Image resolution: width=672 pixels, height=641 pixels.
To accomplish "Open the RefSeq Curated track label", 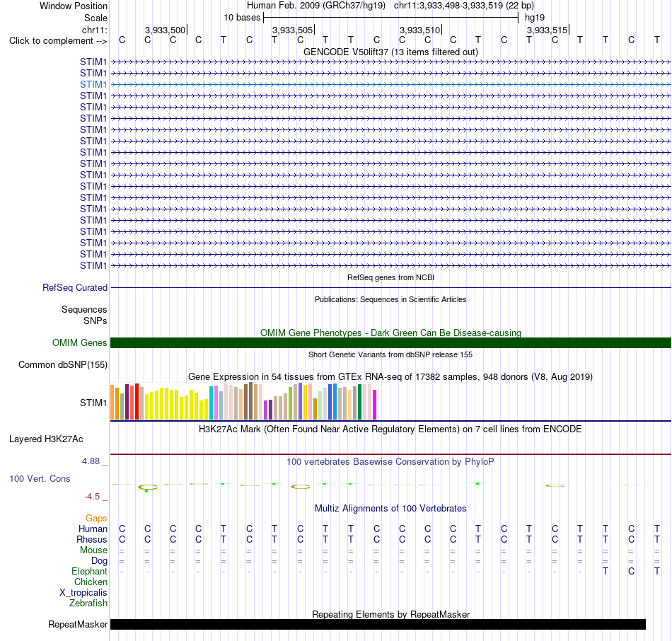I will [x=74, y=288].
